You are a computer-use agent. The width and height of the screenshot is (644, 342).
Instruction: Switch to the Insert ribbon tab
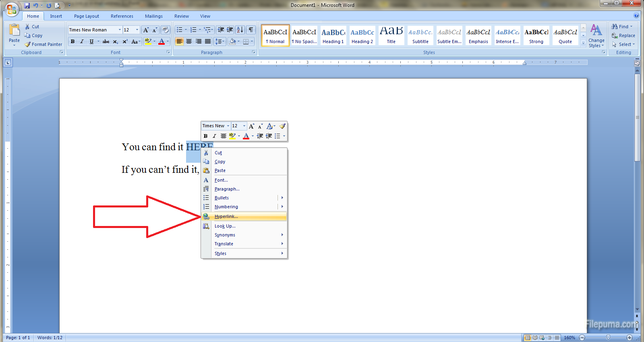56,16
